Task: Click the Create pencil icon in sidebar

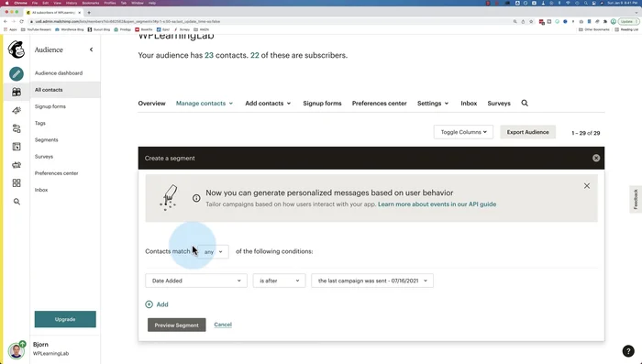Action: click(17, 73)
